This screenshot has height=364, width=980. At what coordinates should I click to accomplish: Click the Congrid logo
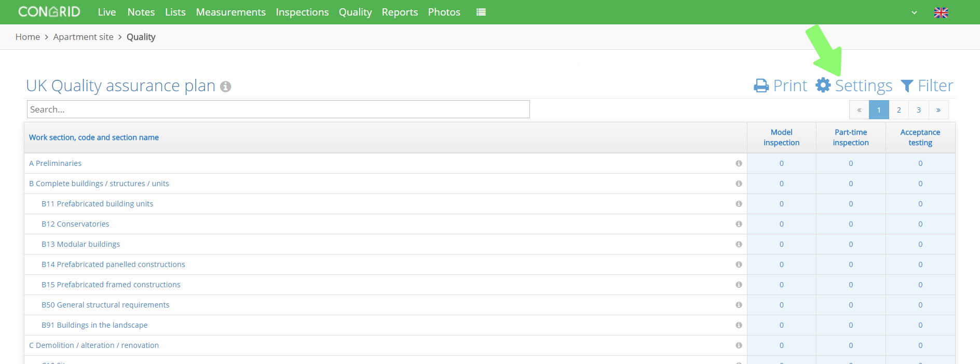pyautogui.click(x=49, y=11)
